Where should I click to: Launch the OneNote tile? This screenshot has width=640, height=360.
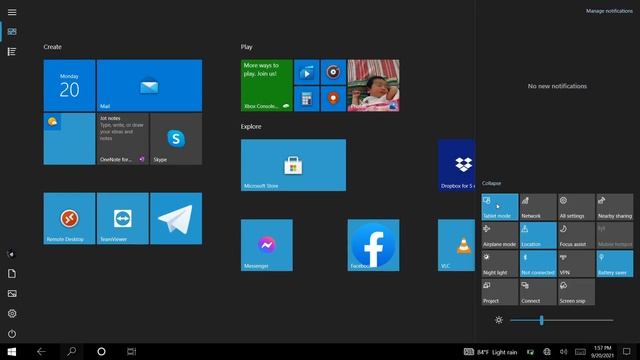coord(122,139)
